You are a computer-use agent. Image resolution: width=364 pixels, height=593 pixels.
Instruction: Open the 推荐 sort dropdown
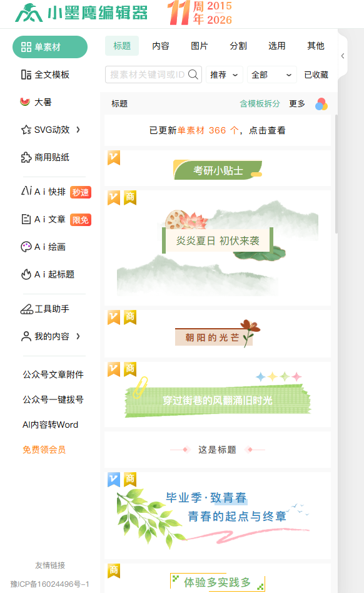(x=225, y=75)
